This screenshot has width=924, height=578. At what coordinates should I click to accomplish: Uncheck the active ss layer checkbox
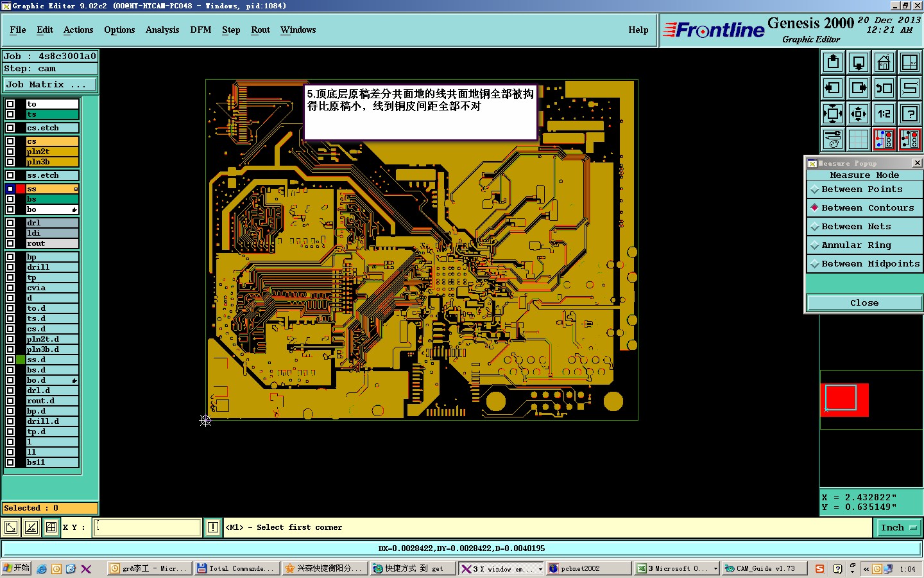10,189
